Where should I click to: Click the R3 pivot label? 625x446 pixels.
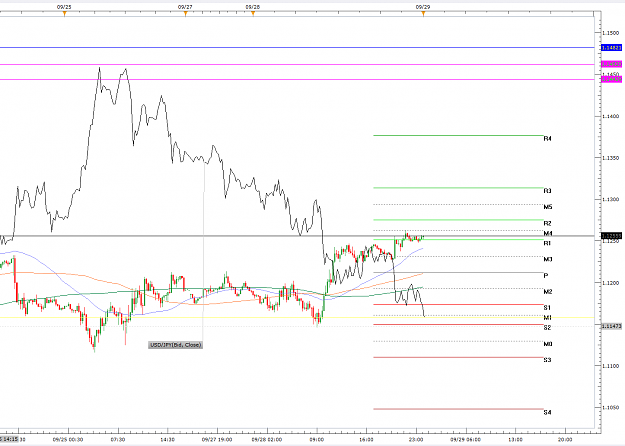coord(547,191)
